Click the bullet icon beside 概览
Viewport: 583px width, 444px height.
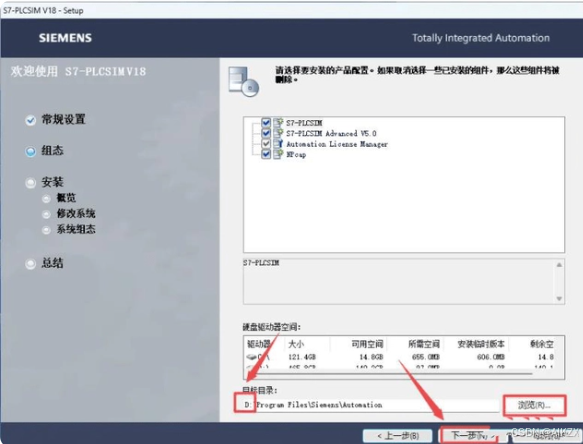(46, 199)
